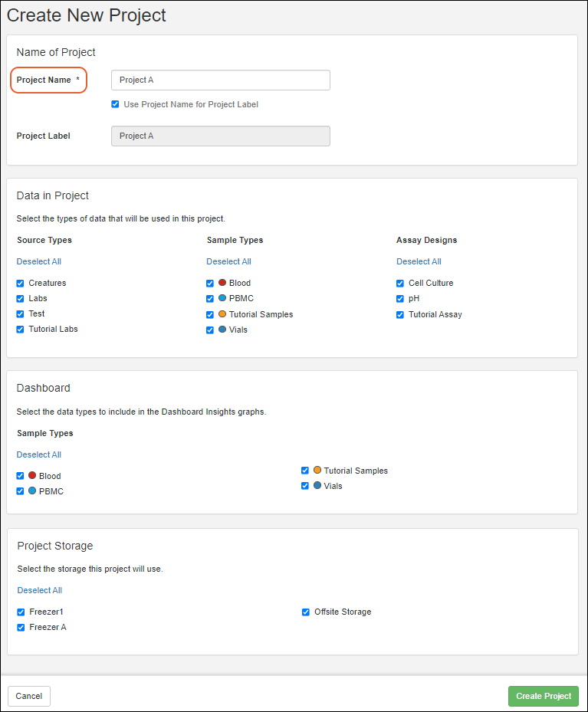
Task: Click Deselect All in Project Storage
Action: coord(40,590)
